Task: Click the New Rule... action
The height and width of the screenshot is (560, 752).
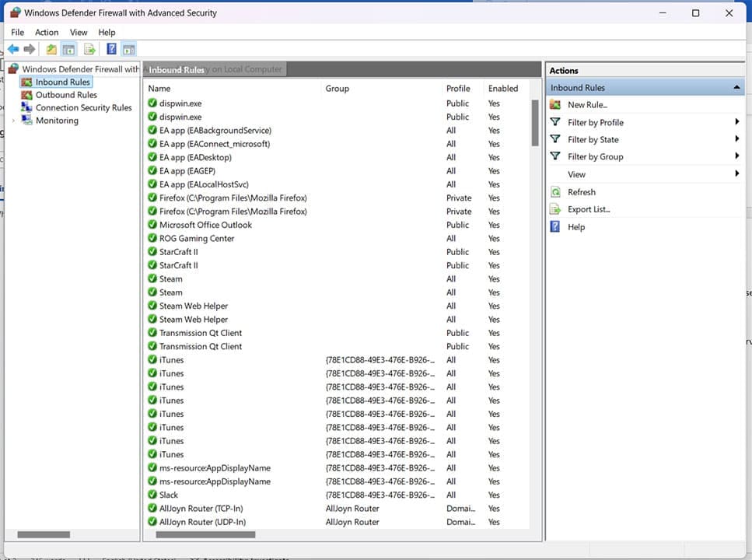Action: point(587,105)
